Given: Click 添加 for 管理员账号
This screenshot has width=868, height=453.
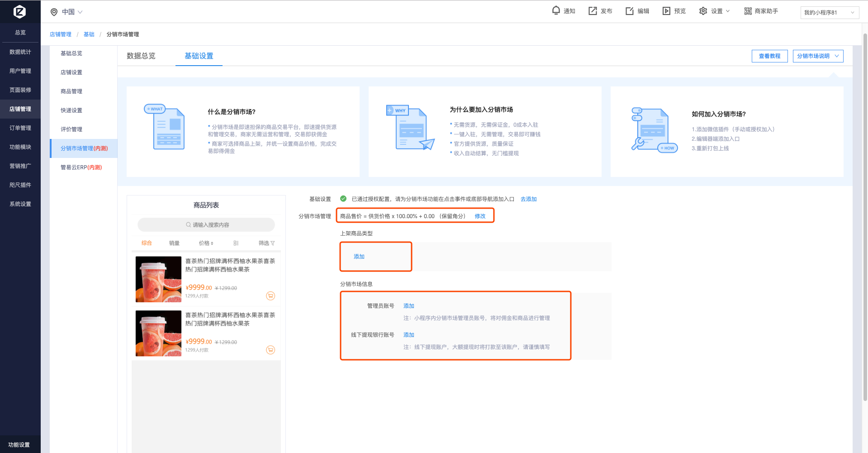Looking at the screenshot, I should click(x=409, y=306).
